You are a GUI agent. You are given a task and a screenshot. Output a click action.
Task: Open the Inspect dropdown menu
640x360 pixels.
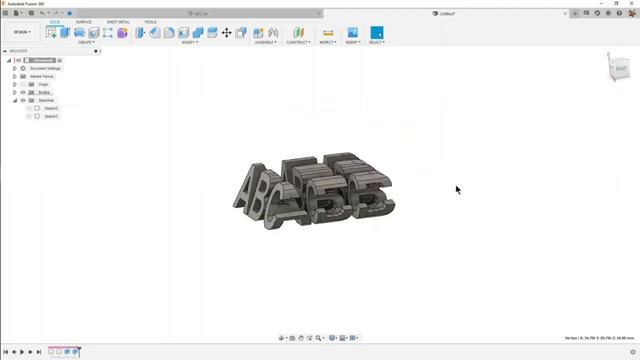328,42
